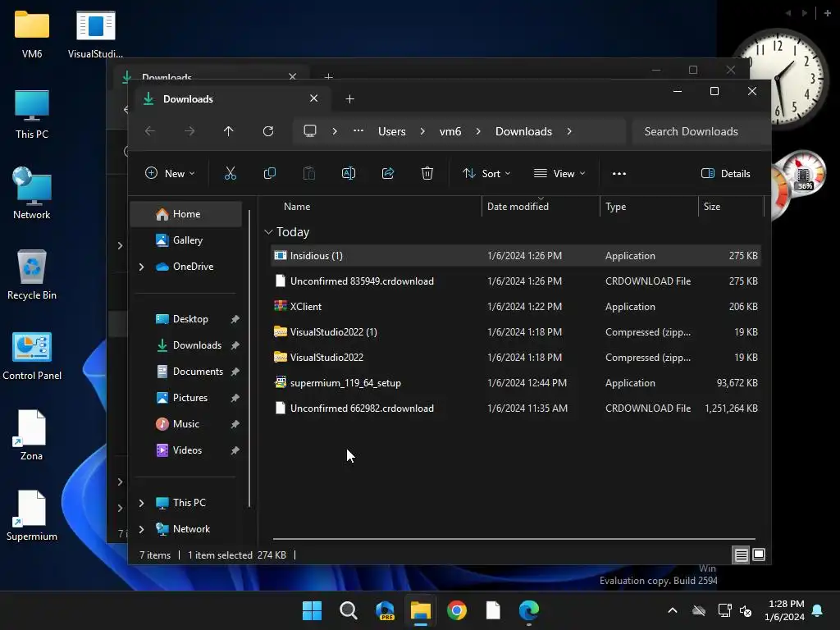840x630 pixels.
Task: Select Unconfirmed 835949.crdownload file
Action: [x=516, y=281]
